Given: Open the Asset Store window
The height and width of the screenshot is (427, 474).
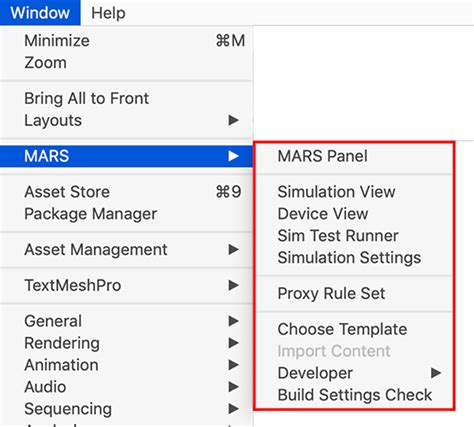Looking at the screenshot, I should click(126, 192).
